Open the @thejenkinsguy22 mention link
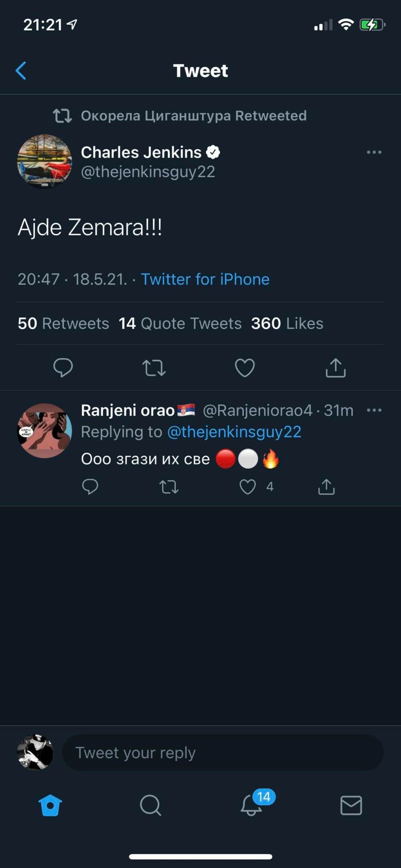The width and height of the screenshot is (401, 868). coord(234,432)
